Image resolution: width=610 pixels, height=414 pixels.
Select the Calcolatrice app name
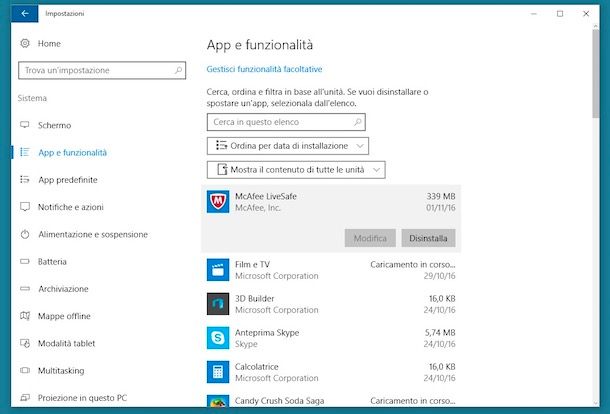pos(256,367)
